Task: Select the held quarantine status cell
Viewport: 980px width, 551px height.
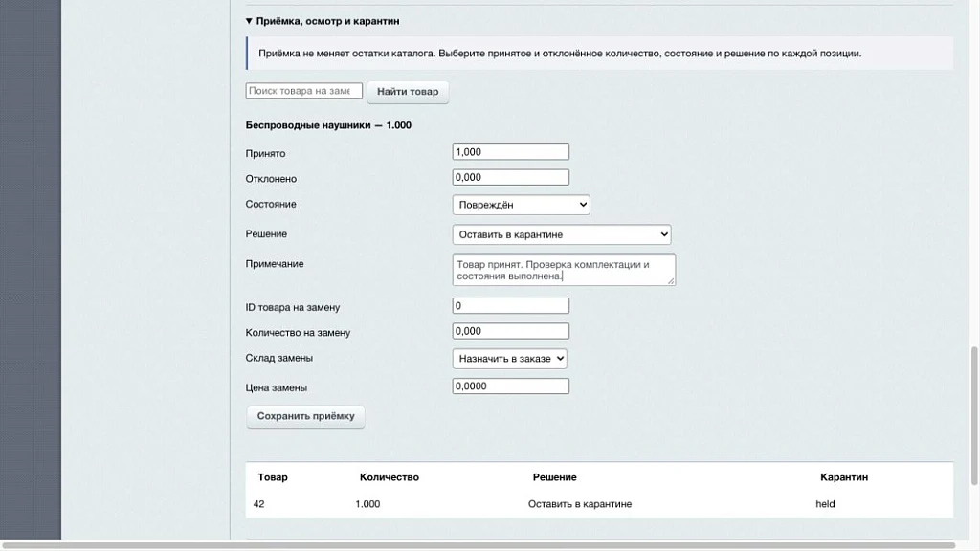Action: click(x=825, y=504)
